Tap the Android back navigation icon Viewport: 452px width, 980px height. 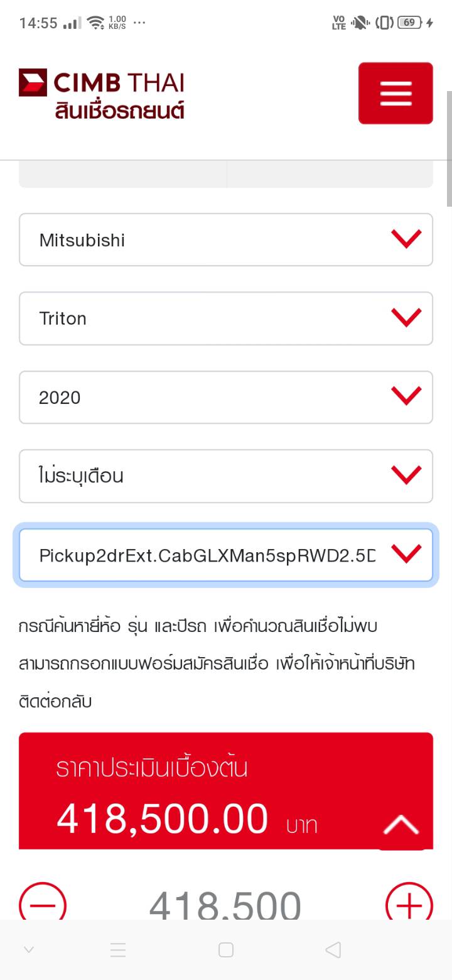point(333,950)
